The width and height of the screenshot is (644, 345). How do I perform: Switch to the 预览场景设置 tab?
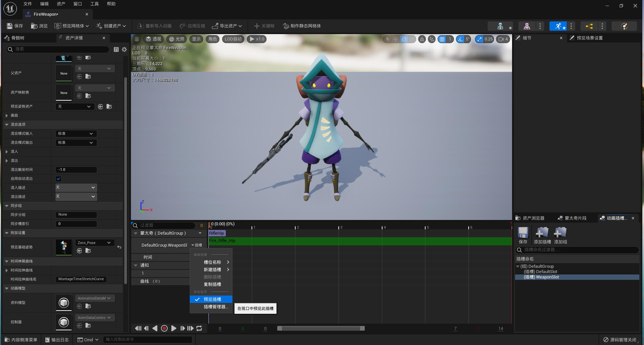click(x=590, y=38)
